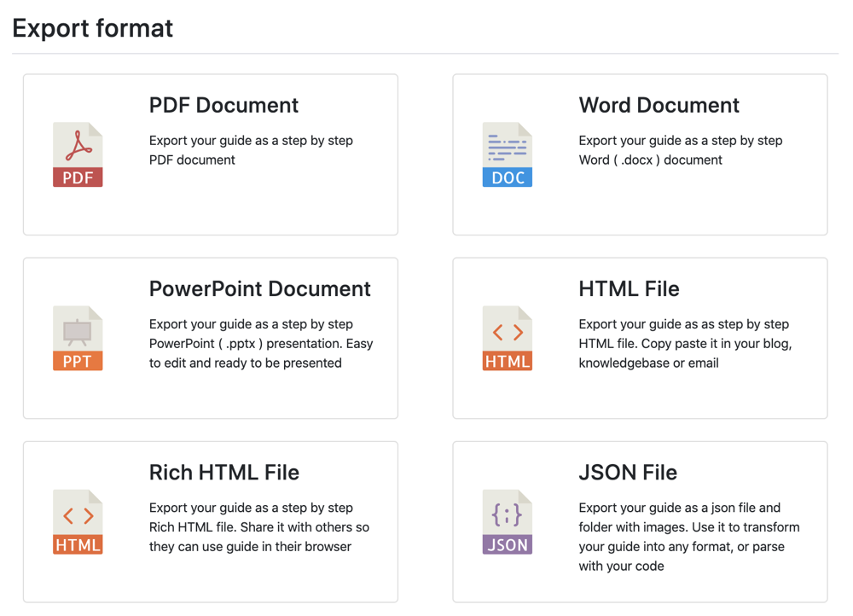This screenshot has height=616, width=853.
Task: Click the Rich HTML File card's icon
Action: tap(78, 521)
